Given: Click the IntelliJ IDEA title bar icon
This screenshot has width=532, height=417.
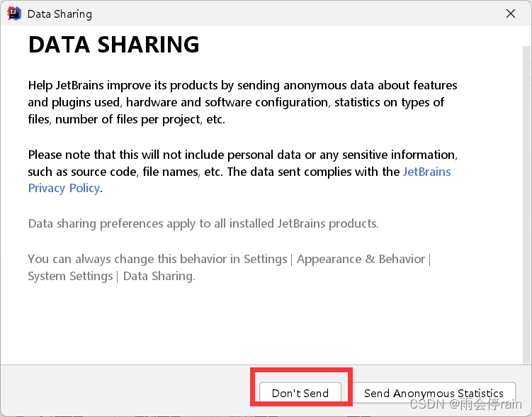Looking at the screenshot, I should pos(14,13).
